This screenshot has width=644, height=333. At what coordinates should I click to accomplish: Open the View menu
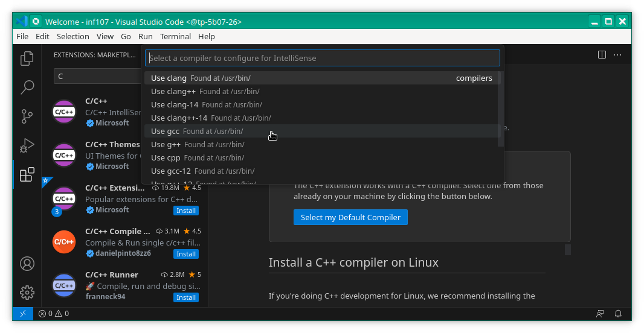[105, 37]
